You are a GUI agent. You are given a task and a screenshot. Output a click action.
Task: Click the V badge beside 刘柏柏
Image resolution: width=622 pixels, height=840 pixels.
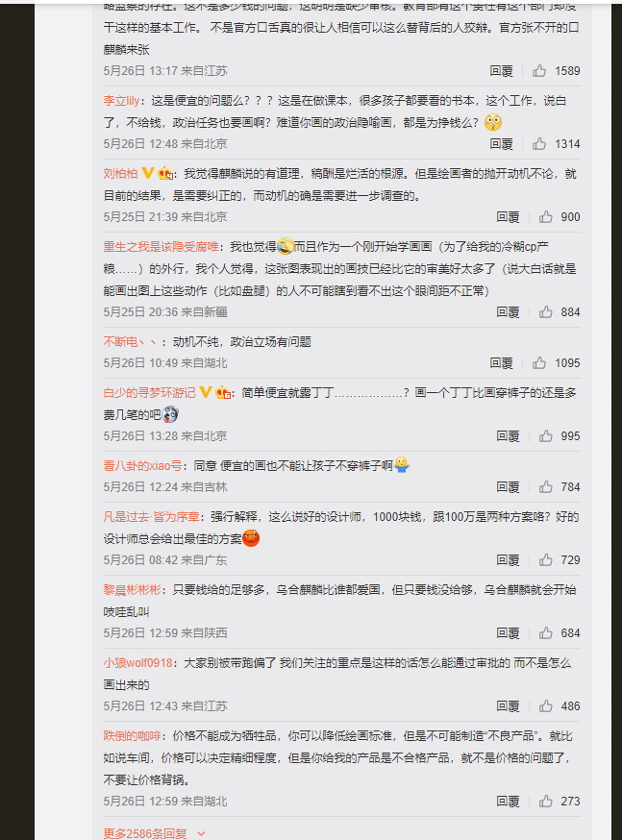tap(147, 173)
